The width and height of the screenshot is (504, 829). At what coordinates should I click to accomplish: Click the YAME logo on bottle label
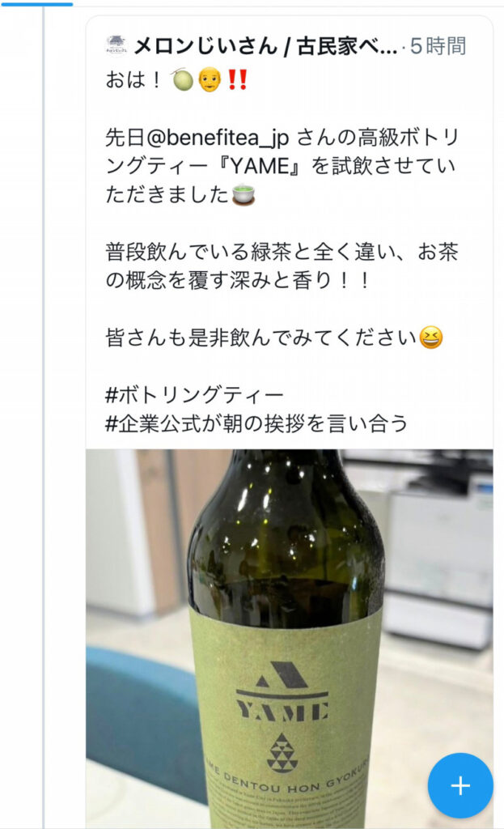pos(282,692)
